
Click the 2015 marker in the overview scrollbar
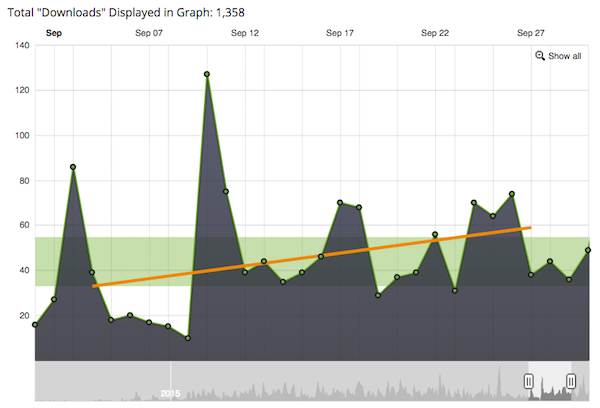[171, 393]
